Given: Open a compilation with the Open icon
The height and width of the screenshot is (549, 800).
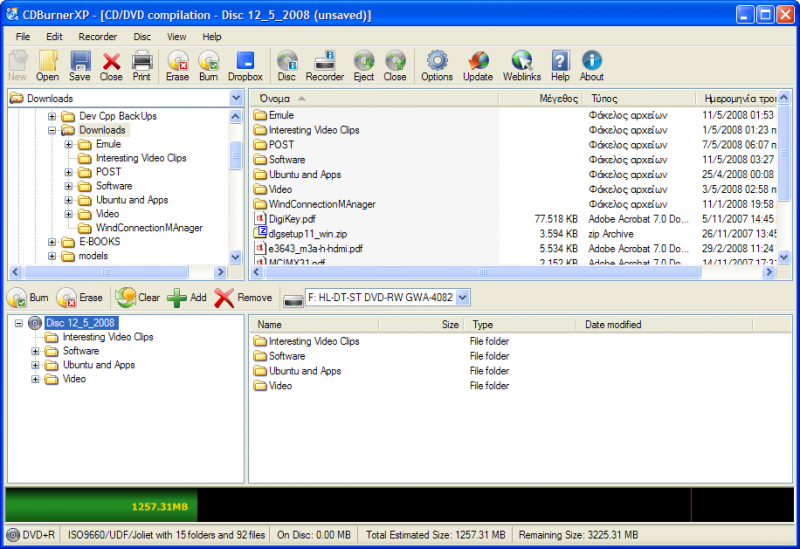Looking at the screenshot, I should pyautogui.click(x=47, y=66).
